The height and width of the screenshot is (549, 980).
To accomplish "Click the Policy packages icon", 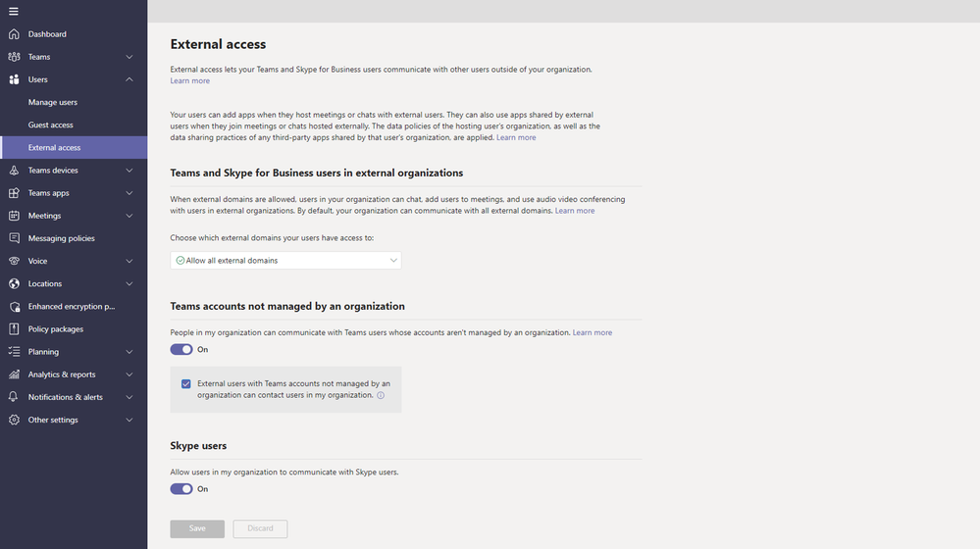I will coord(14,329).
